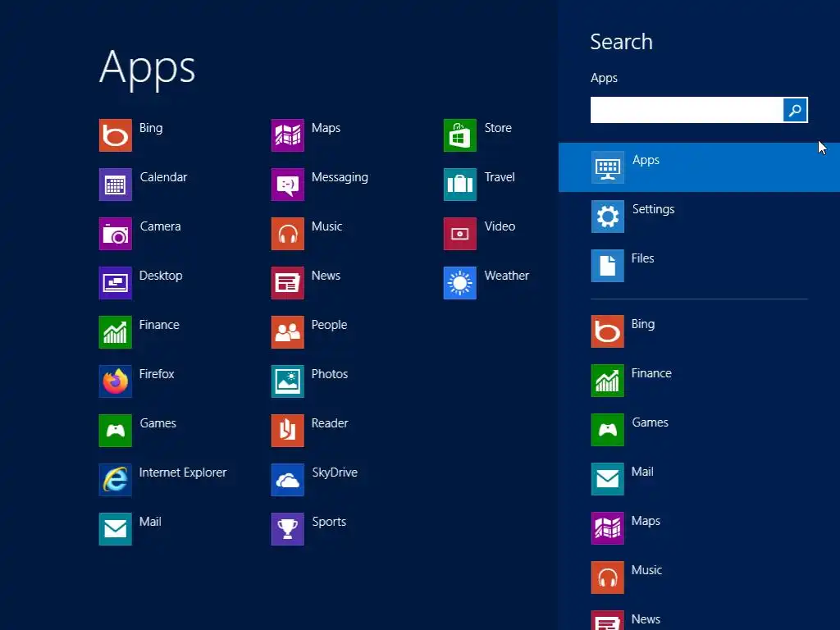Launch the Weather sun icon
Screen dimensions: 840x630
coord(460,283)
